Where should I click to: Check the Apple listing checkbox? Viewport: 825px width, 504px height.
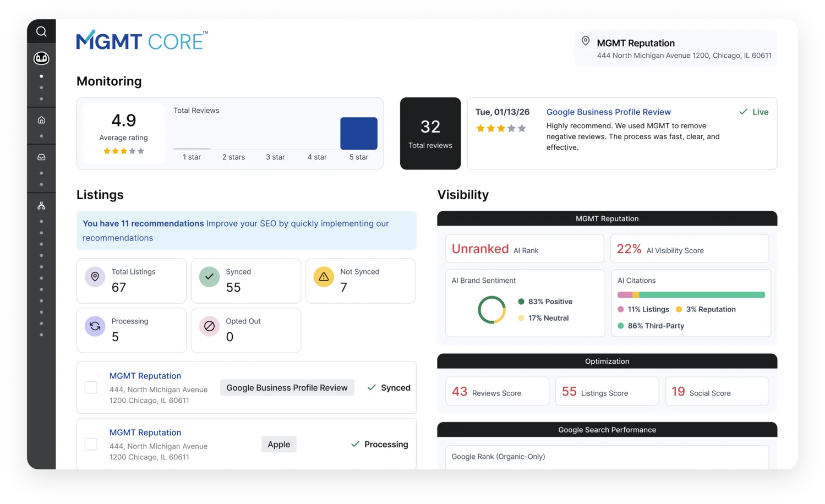coord(91,444)
